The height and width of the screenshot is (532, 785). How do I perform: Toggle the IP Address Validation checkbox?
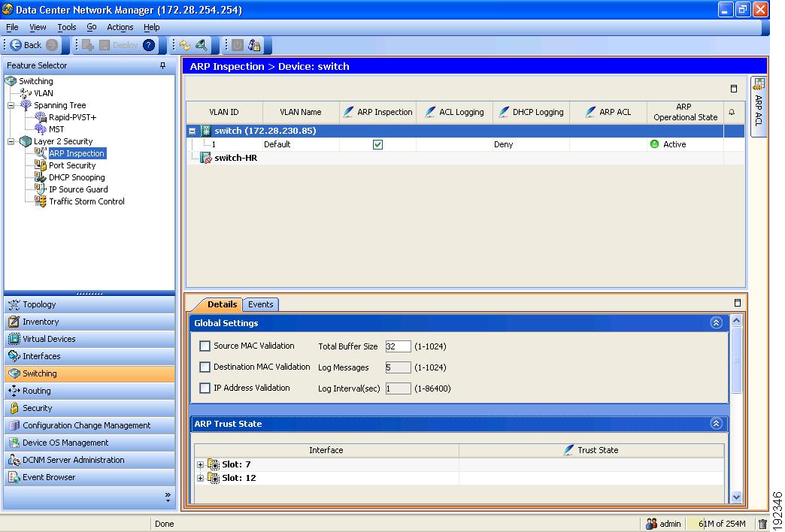[205, 388]
